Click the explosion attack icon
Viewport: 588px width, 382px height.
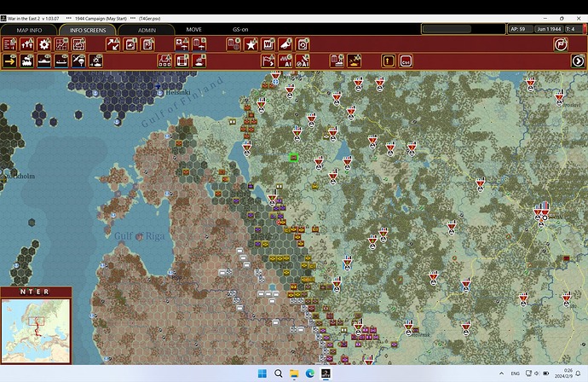click(354, 61)
